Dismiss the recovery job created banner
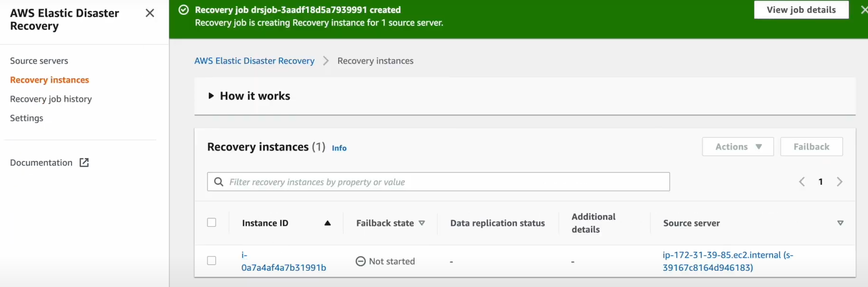 point(864,10)
